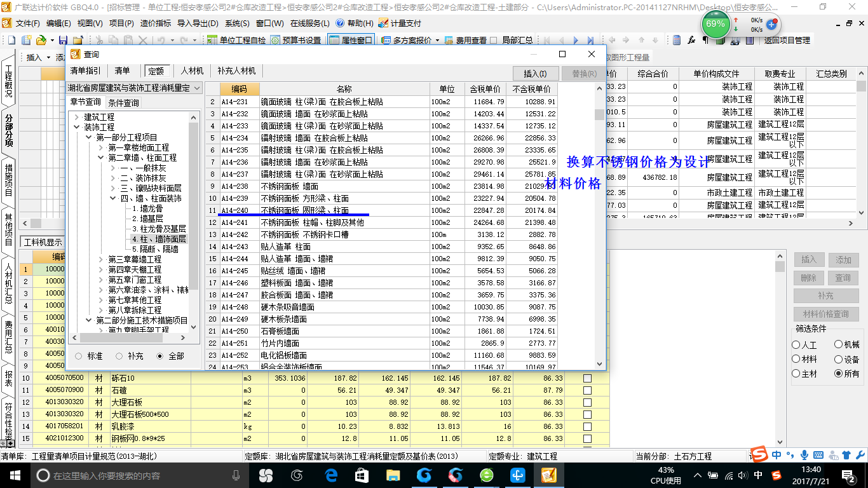This screenshot has width=868, height=488.
Task: Open the 插入 dropdown arrow in main window
Action: (x=48, y=57)
